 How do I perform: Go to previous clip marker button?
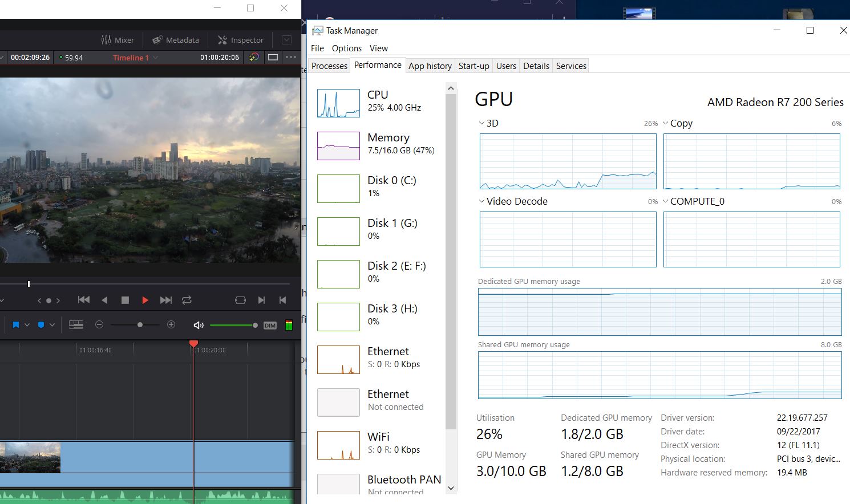[282, 300]
